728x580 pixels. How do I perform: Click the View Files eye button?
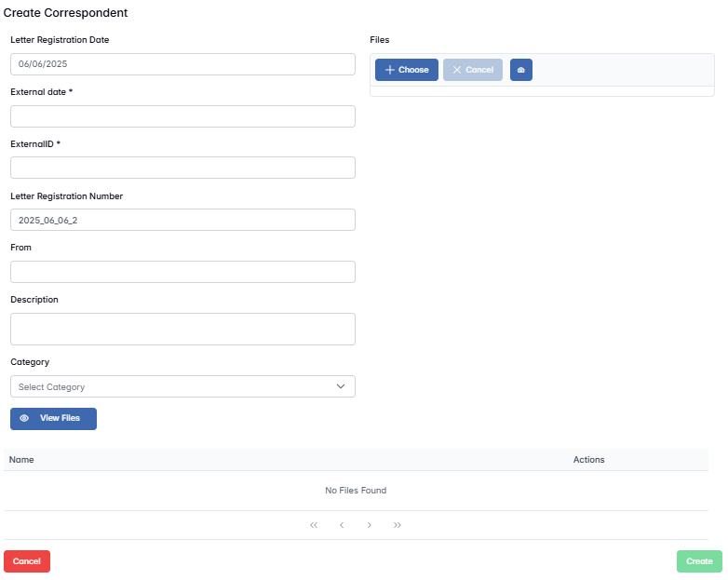[x=53, y=419]
